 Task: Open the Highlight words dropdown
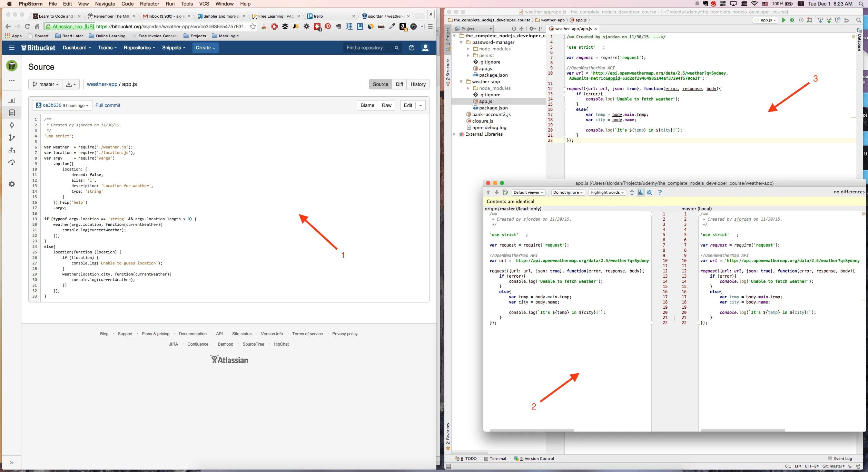click(x=607, y=193)
